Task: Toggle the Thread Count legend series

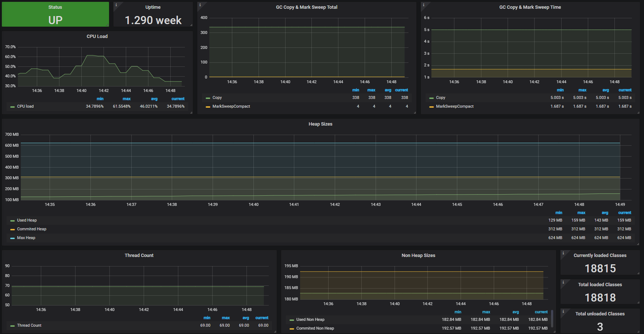Action: coord(29,326)
